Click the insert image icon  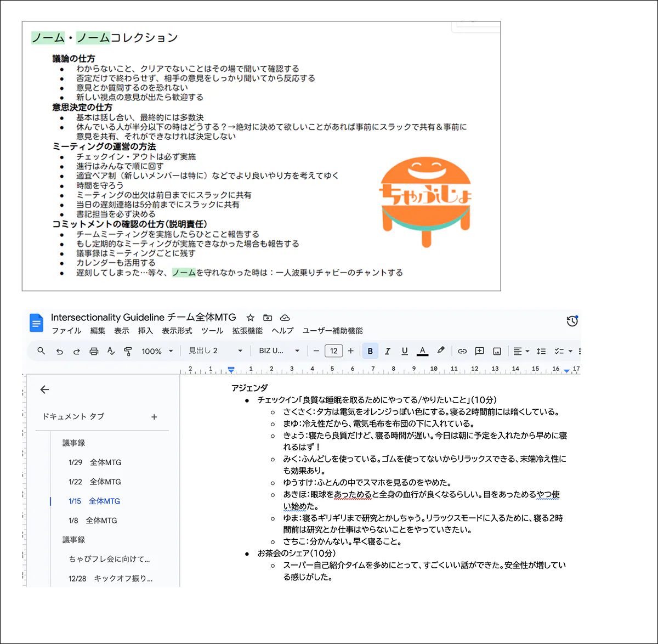click(x=497, y=351)
